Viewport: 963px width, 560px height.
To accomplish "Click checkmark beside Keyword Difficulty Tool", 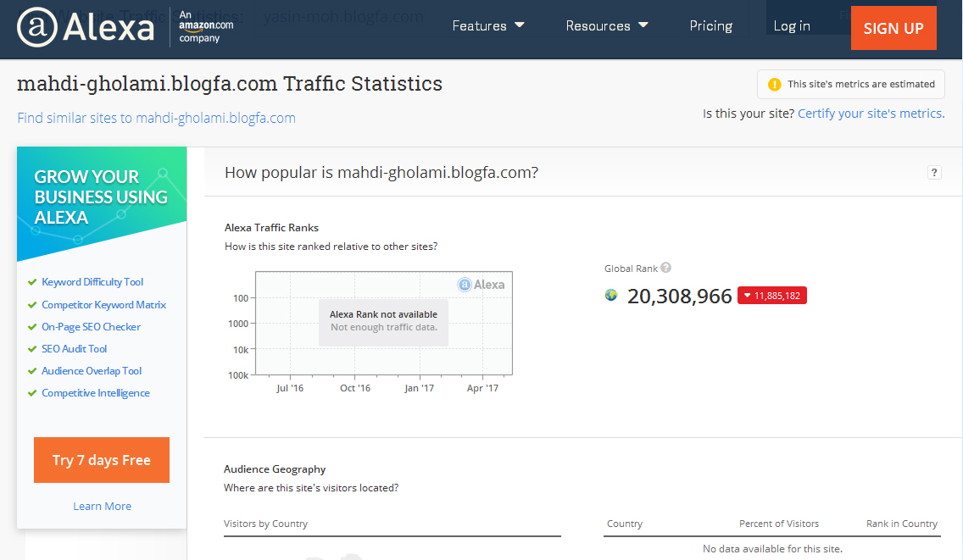I will (32, 282).
